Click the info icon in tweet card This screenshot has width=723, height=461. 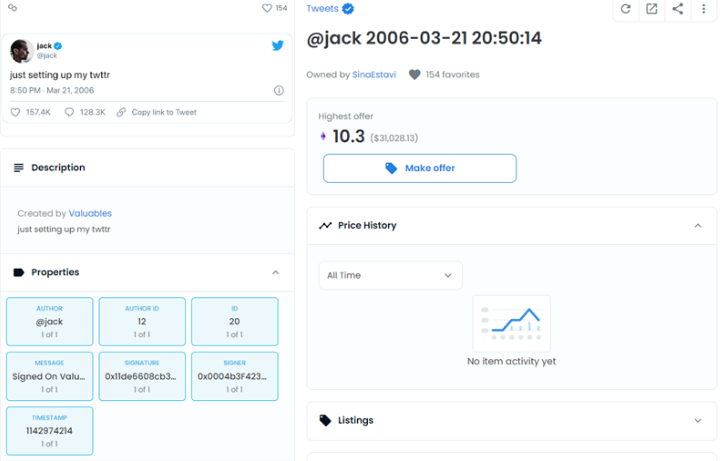click(279, 90)
